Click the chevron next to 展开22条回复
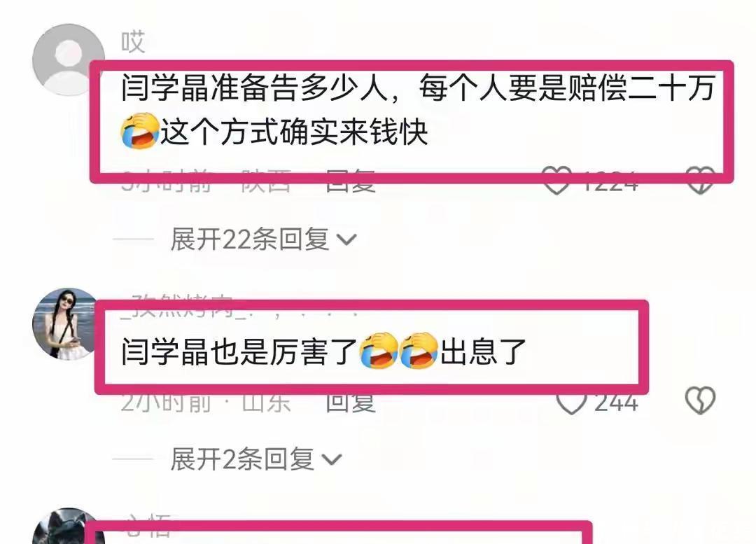 [346, 239]
